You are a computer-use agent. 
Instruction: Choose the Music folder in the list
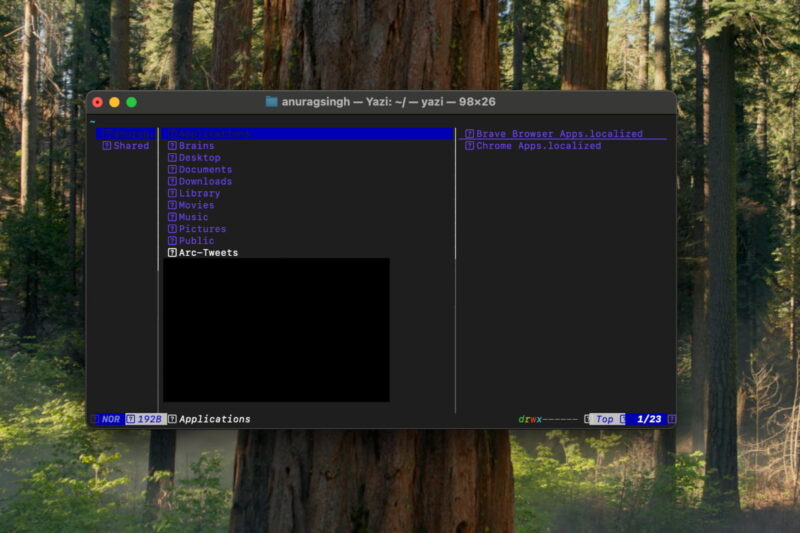point(193,218)
